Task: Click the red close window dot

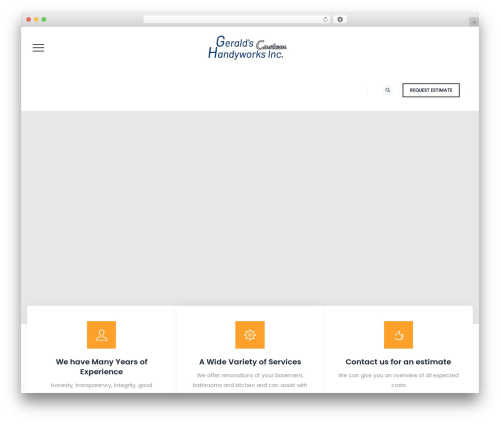Action: tap(29, 19)
